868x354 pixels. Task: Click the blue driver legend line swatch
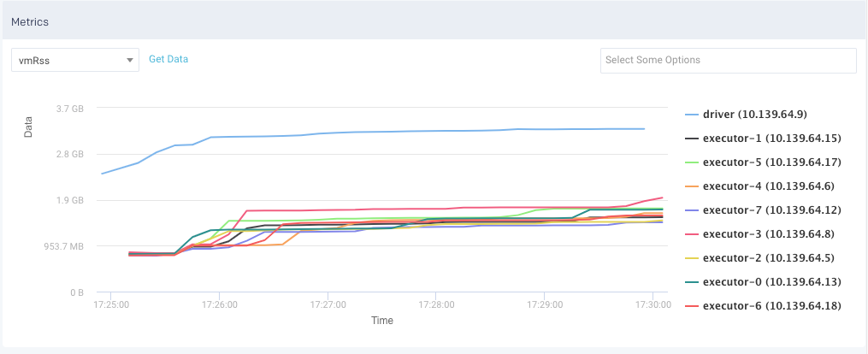692,114
